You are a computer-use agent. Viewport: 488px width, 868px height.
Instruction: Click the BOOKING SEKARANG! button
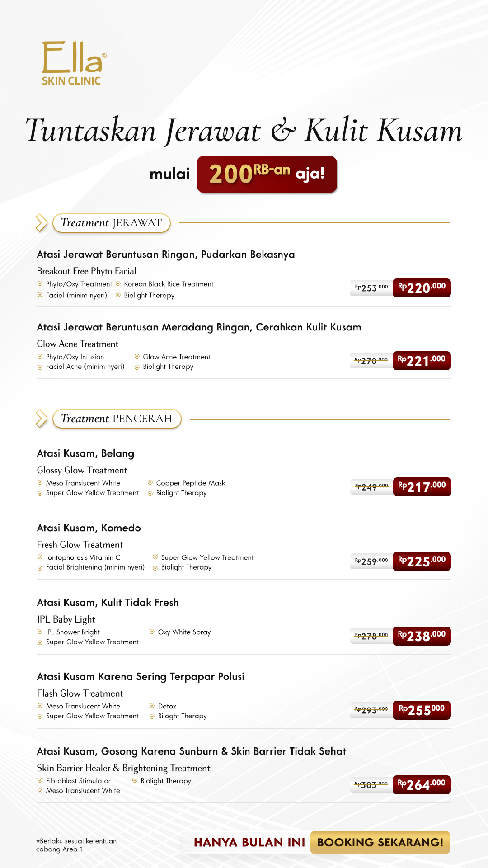[x=380, y=842]
